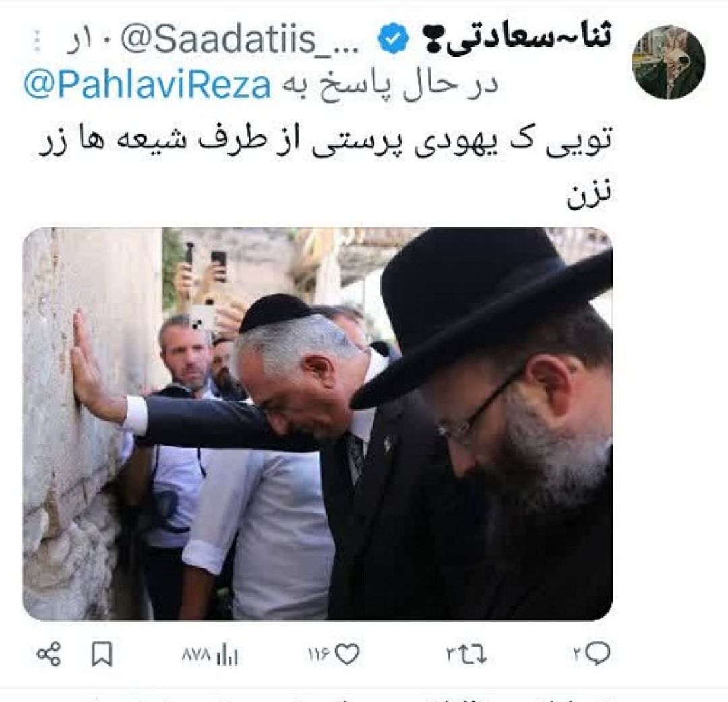The width and height of the screenshot is (728, 702).
Task: Open the tweet by clicking its Persian text
Action: coord(325,165)
